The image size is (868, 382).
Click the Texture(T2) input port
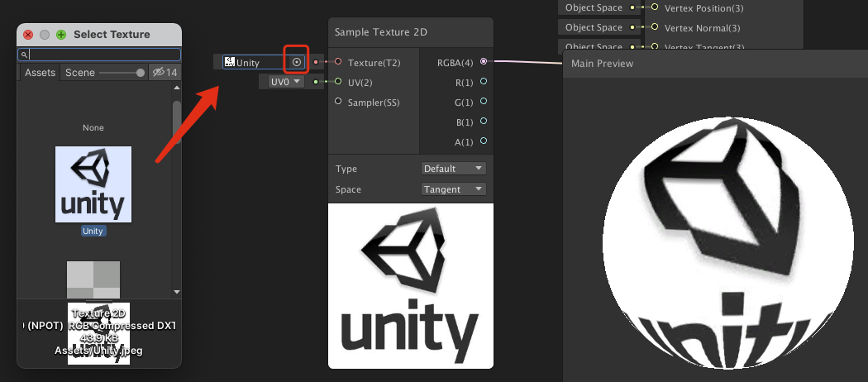338,62
